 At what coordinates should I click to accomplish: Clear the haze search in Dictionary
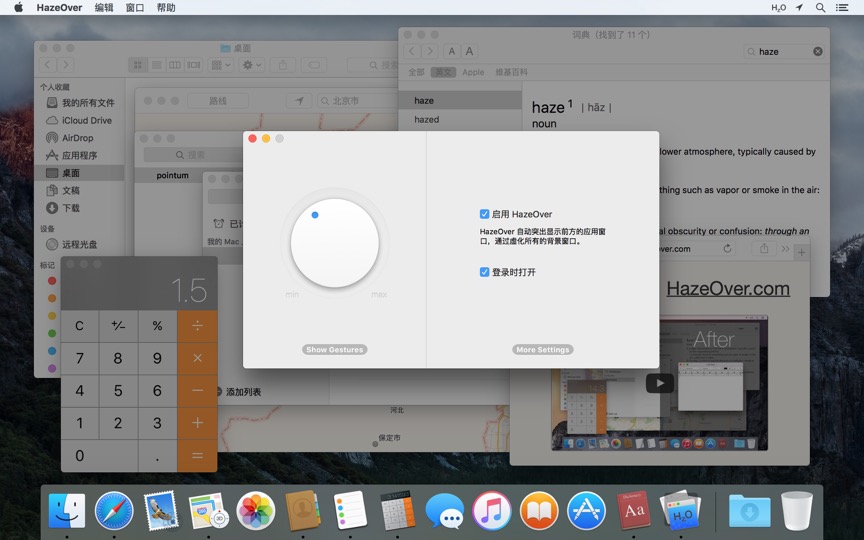pos(818,51)
